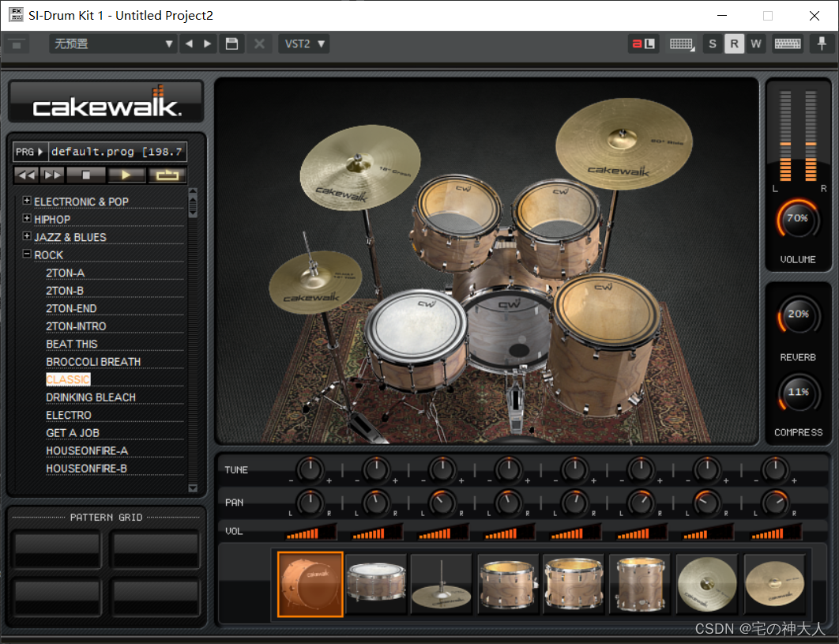This screenshot has width=839, height=644.
Task: Click the REVERB knob at 20%
Action: 799,314
